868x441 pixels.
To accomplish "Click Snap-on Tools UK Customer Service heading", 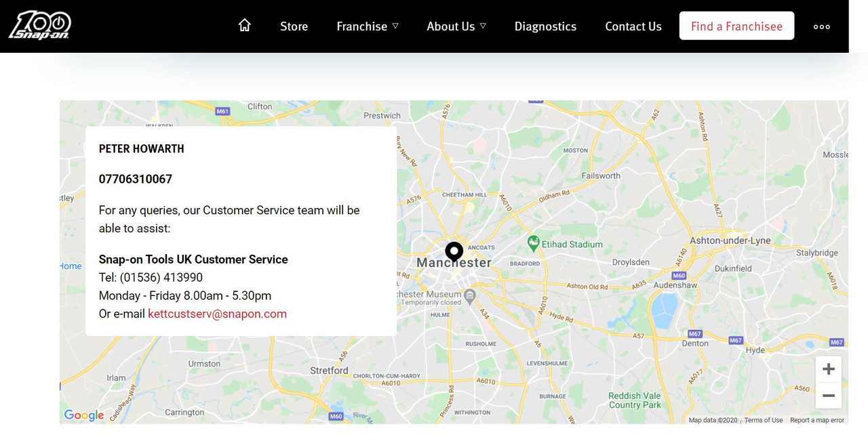I will pos(193,259).
